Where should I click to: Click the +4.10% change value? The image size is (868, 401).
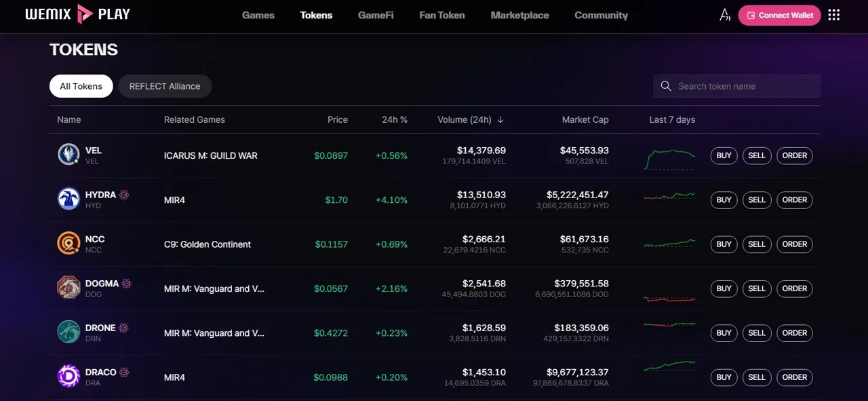coord(391,200)
